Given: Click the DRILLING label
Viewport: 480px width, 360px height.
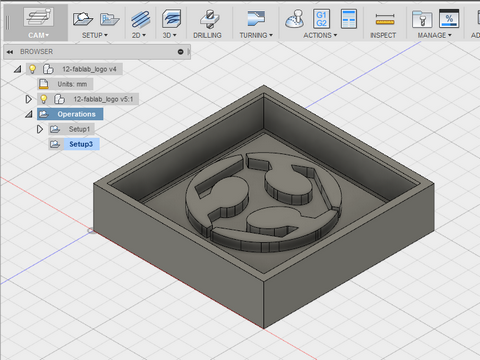Looking at the screenshot, I should (x=207, y=35).
